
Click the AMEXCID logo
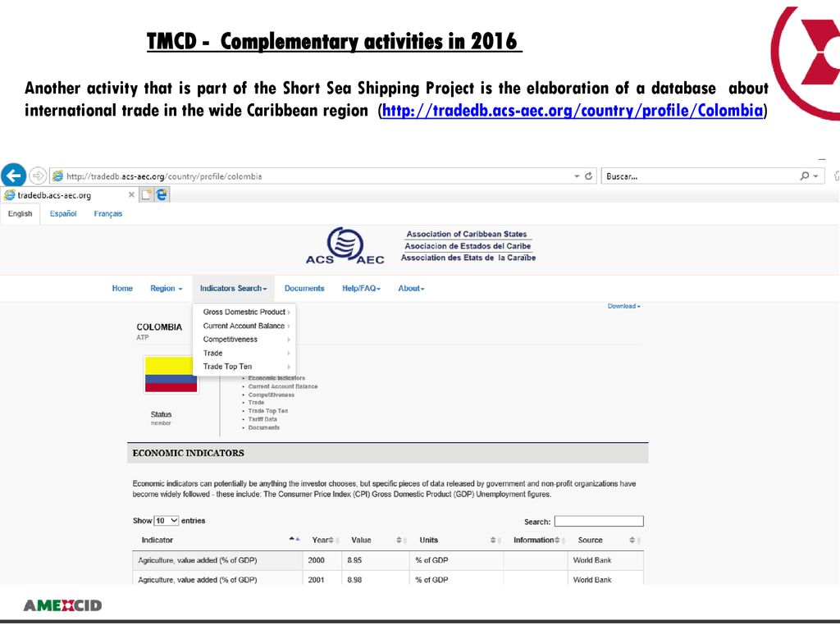62,605
